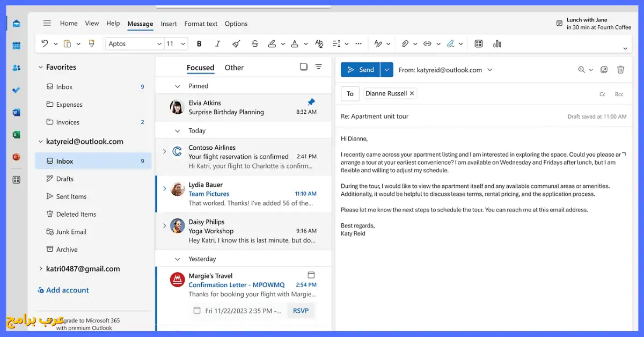The height and width of the screenshot is (337, 644).
Task: Click the To recipients button
Action: (350, 93)
